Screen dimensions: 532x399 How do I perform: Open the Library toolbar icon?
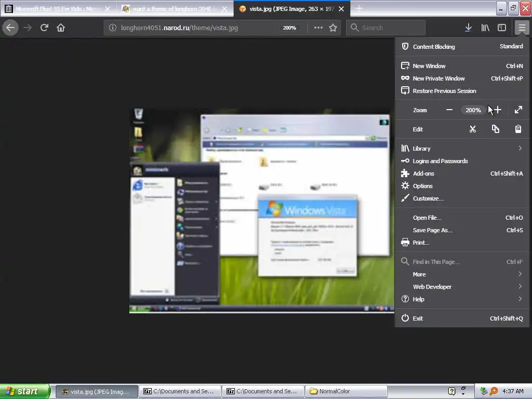click(485, 28)
